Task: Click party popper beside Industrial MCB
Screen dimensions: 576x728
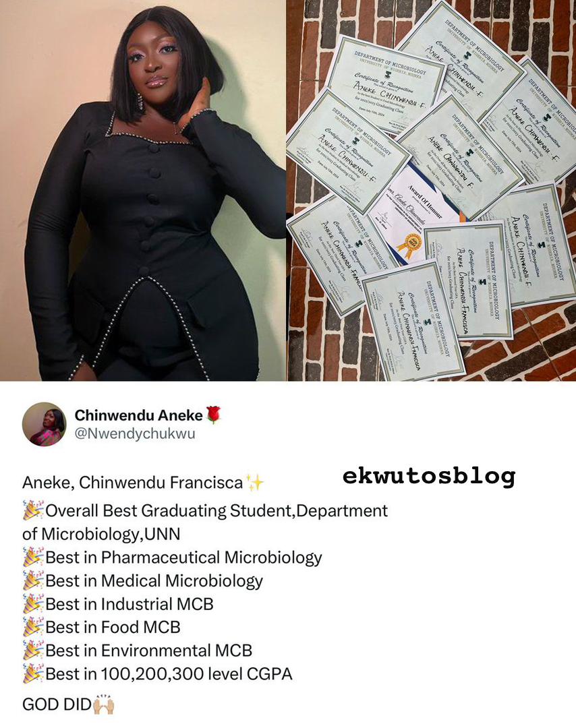Action: point(33,604)
